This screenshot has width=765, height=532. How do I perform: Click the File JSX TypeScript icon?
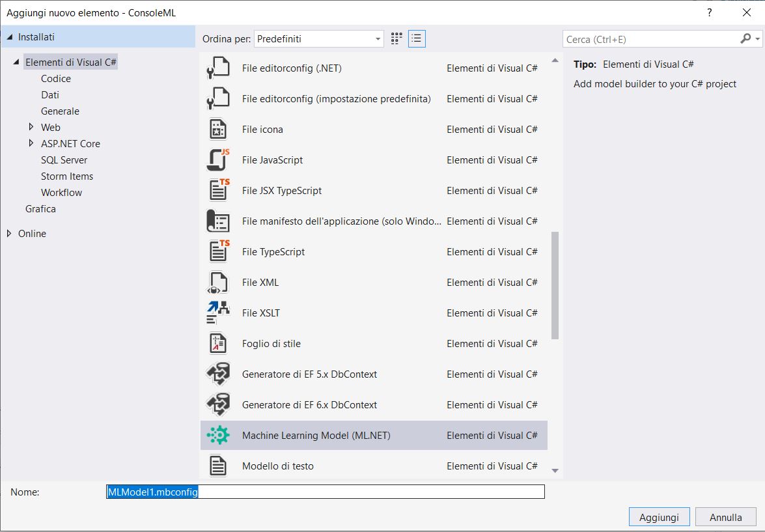pos(219,190)
